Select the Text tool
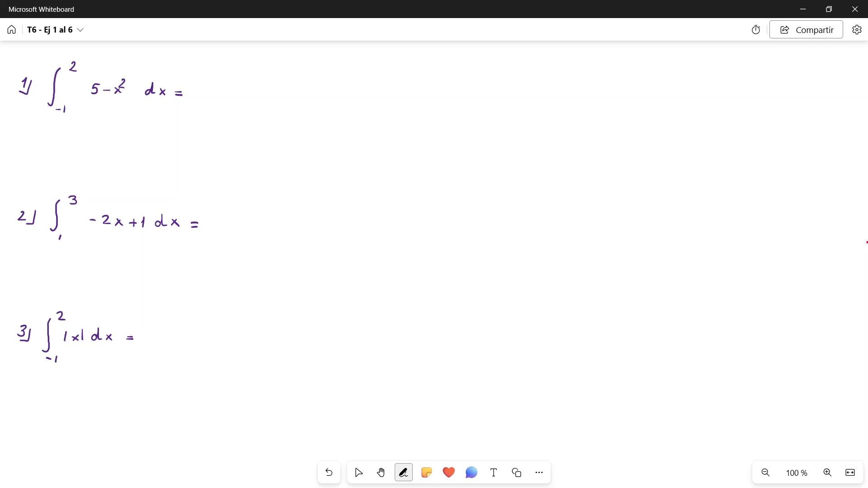868x488 pixels. coord(494,473)
